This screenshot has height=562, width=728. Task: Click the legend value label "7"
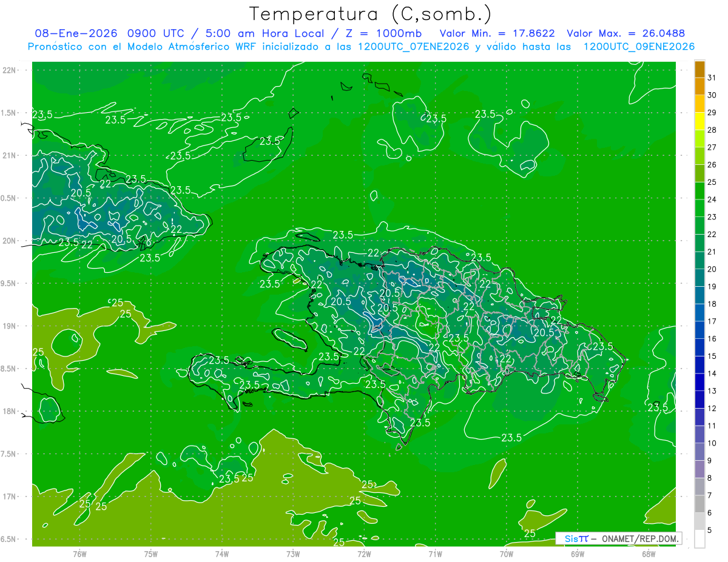710,495
